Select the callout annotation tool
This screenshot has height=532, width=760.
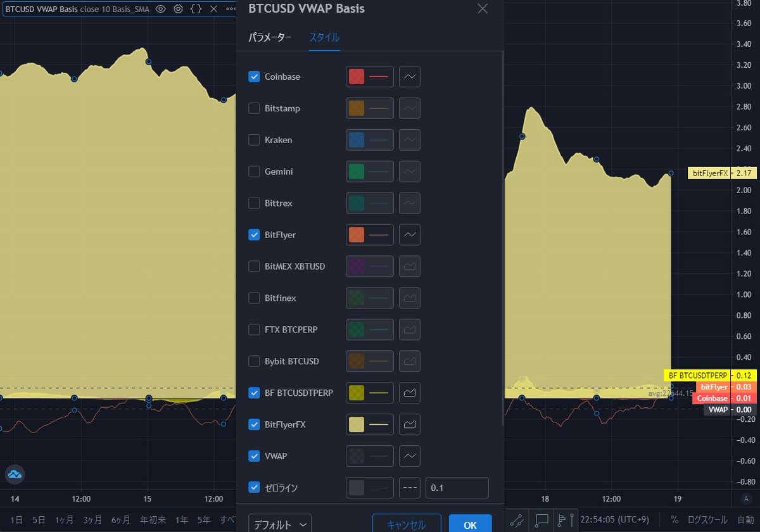click(540, 519)
